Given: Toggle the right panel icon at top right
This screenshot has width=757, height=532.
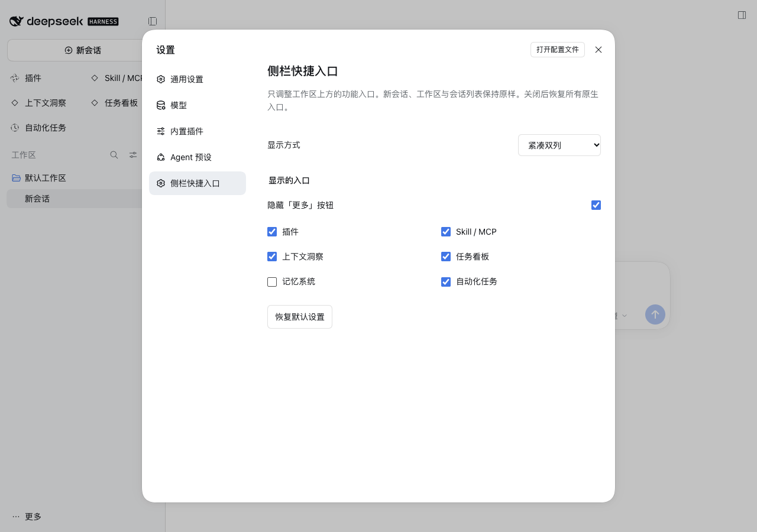Looking at the screenshot, I should click(742, 15).
